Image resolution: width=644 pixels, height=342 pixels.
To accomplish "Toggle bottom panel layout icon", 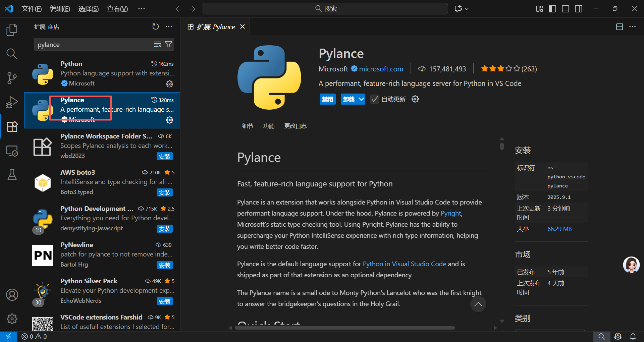I will (566, 9).
